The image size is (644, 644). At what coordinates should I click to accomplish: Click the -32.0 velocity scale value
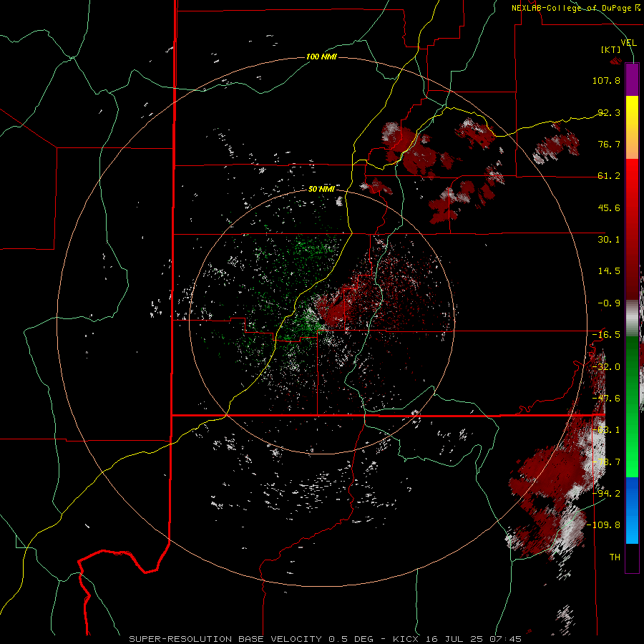tap(606, 367)
